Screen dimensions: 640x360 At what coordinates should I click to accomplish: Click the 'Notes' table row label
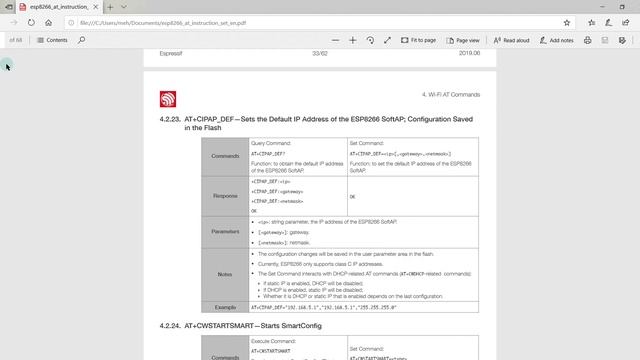point(225,274)
